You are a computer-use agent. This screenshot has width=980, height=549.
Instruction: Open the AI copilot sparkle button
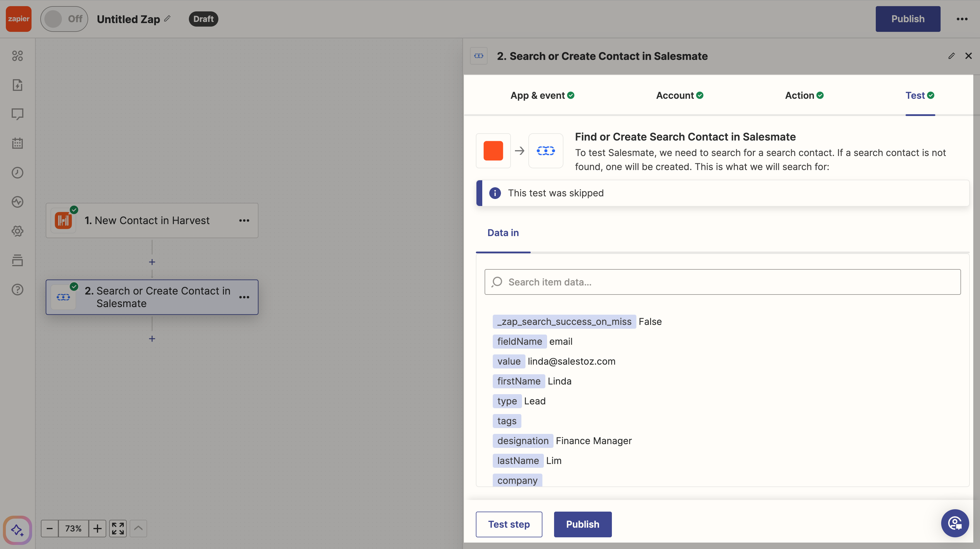(x=17, y=530)
